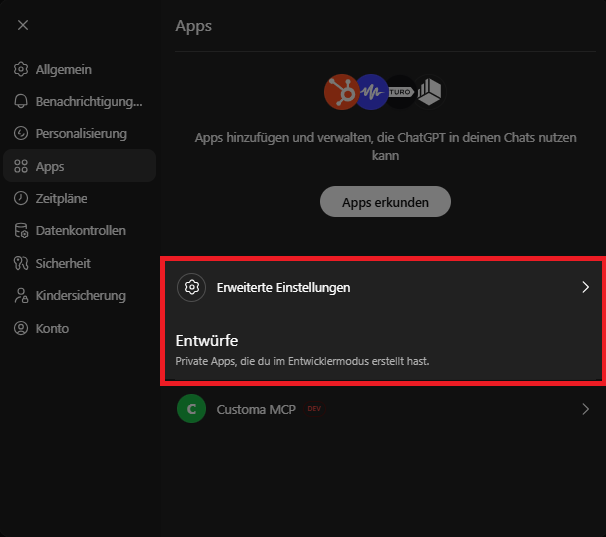Click the Datenkontrollen database icon
Viewport: 606px width, 537px height.
(x=21, y=230)
